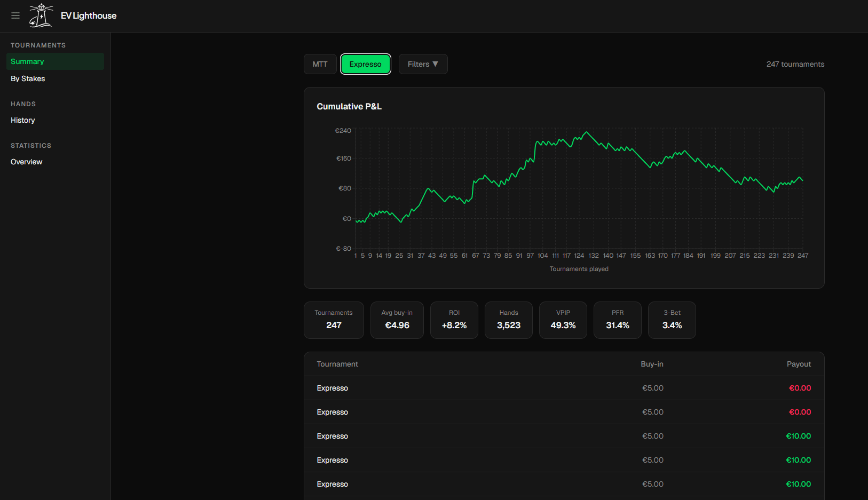This screenshot has width=868, height=500.
Task: Click the Tournament column header
Action: (x=337, y=364)
